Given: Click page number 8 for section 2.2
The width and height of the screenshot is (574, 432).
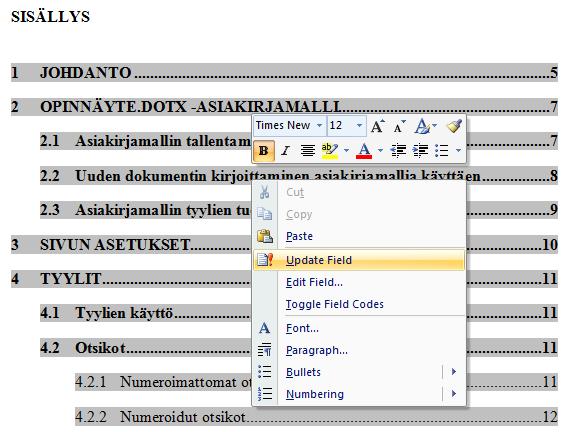Looking at the screenshot, I should (x=554, y=176).
